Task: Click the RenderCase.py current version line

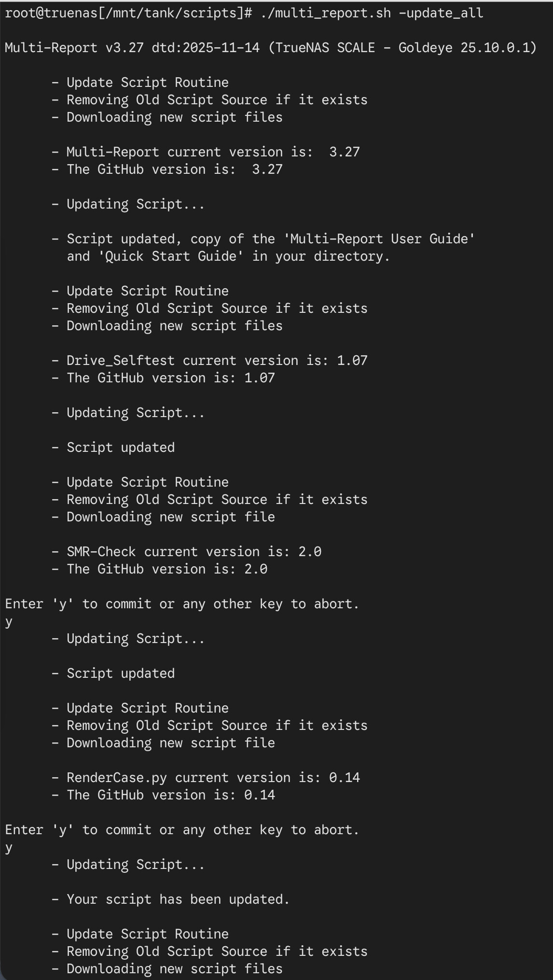Action: tap(212, 777)
